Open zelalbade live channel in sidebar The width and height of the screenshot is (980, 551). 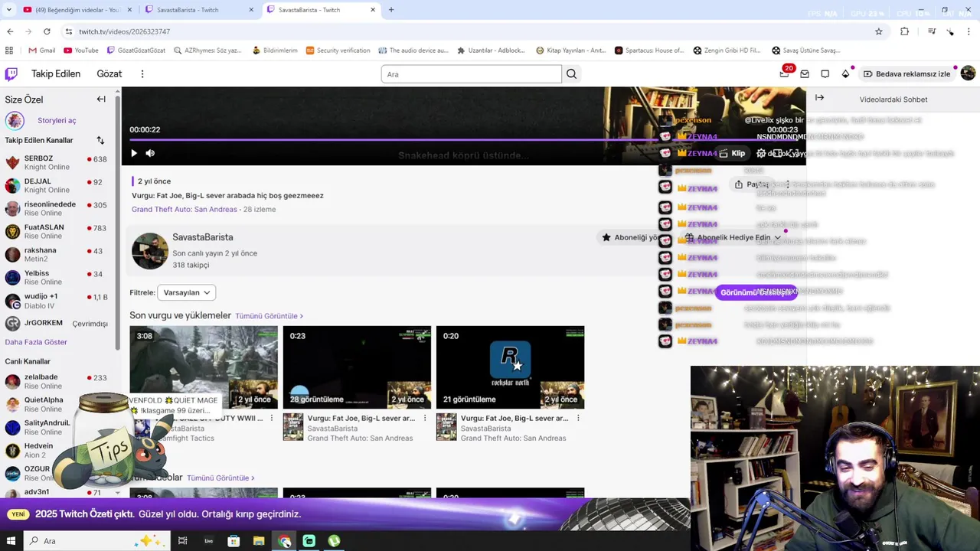point(57,381)
